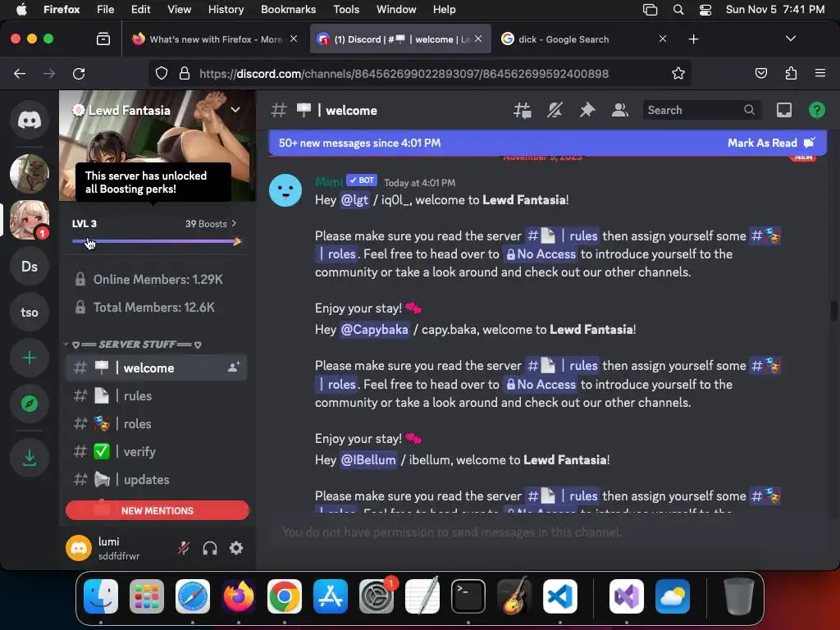Image resolution: width=840 pixels, height=630 pixels.
Task: Toggle deafen headphones icon
Action: [210, 548]
